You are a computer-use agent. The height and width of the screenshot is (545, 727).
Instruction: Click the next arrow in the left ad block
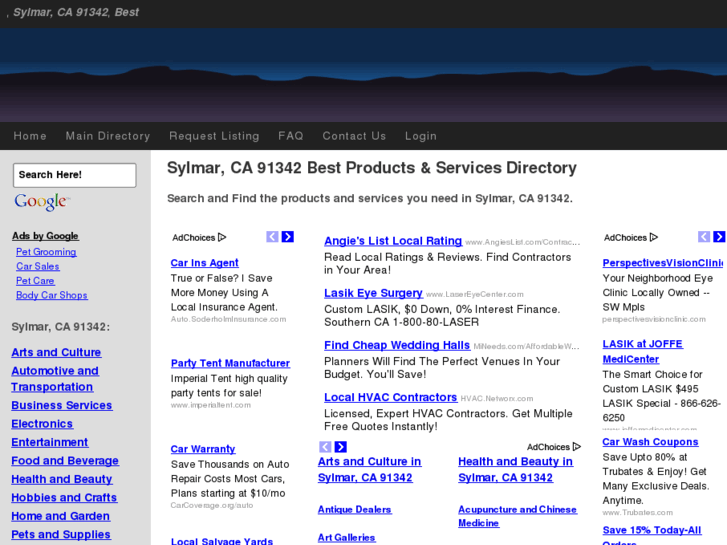tap(287, 237)
